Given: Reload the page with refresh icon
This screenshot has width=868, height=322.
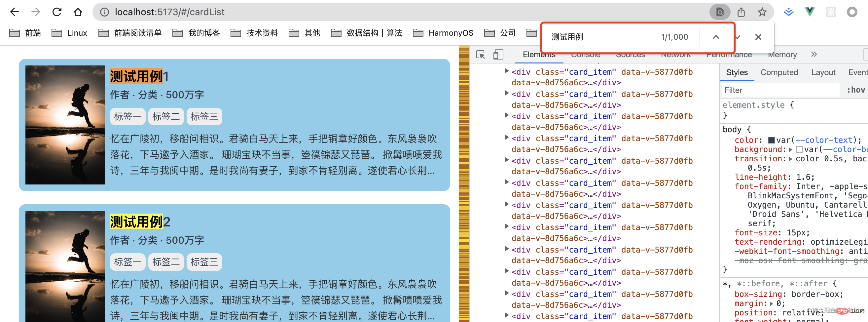Looking at the screenshot, I should (x=57, y=12).
